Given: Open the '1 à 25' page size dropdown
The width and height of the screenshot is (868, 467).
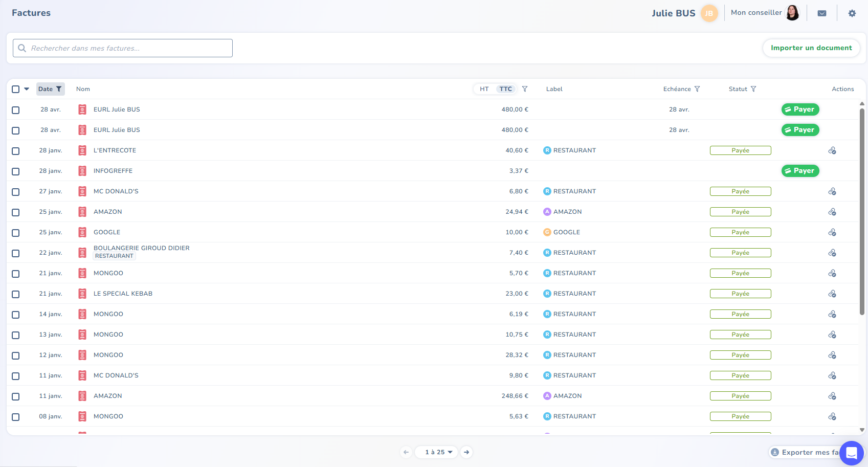Looking at the screenshot, I should 436,452.
